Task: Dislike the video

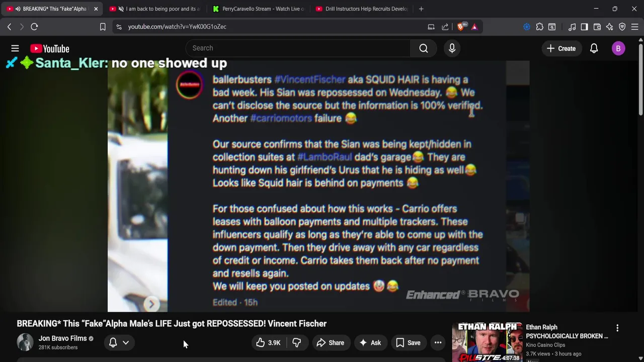Action: 297,343
